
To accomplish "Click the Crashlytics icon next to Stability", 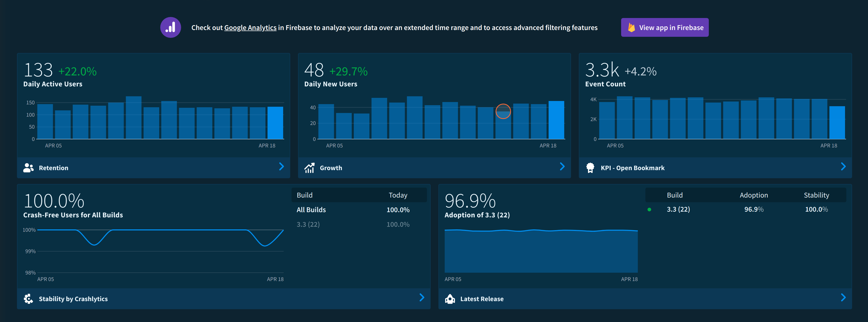I will [29, 299].
